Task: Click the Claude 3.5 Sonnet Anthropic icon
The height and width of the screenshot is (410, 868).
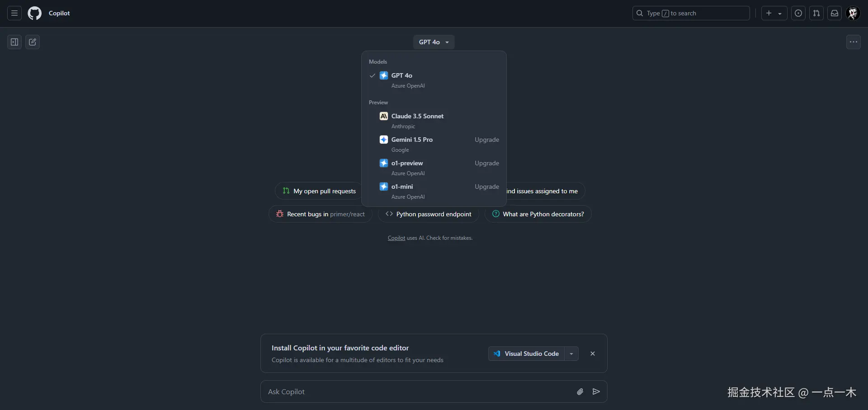Action: [384, 116]
